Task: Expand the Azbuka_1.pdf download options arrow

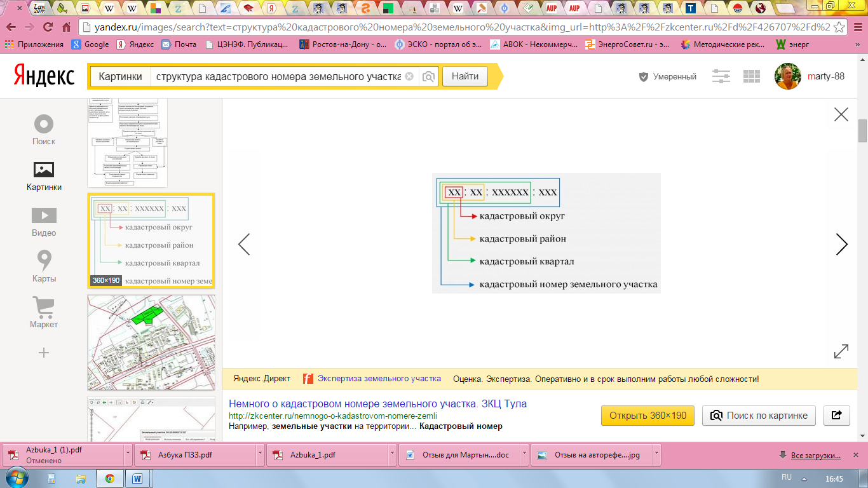Action: pyautogui.click(x=393, y=455)
